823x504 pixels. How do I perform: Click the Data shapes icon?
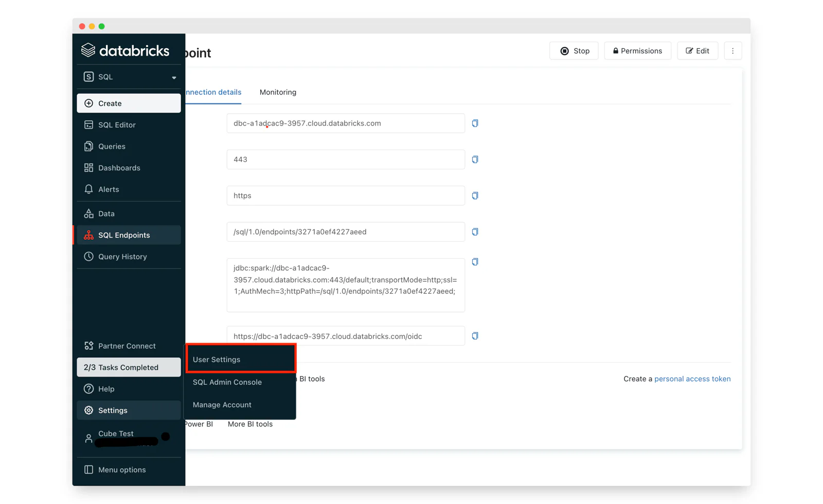(x=88, y=213)
